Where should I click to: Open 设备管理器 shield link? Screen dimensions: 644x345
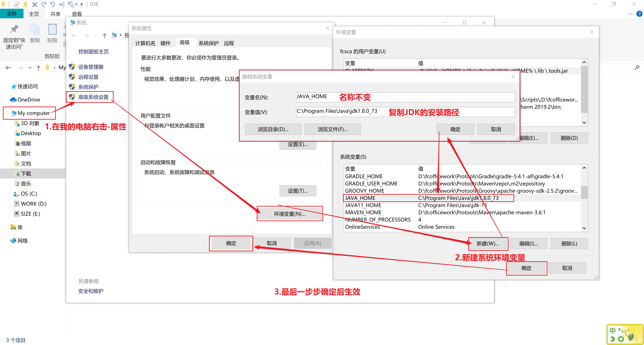point(91,67)
